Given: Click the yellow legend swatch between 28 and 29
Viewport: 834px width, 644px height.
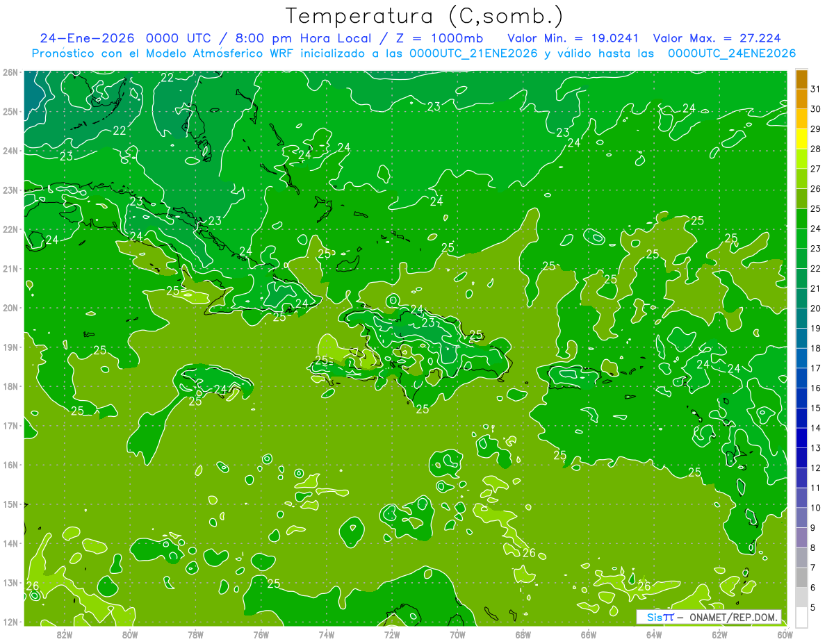Looking at the screenshot, I should (x=802, y=139).
